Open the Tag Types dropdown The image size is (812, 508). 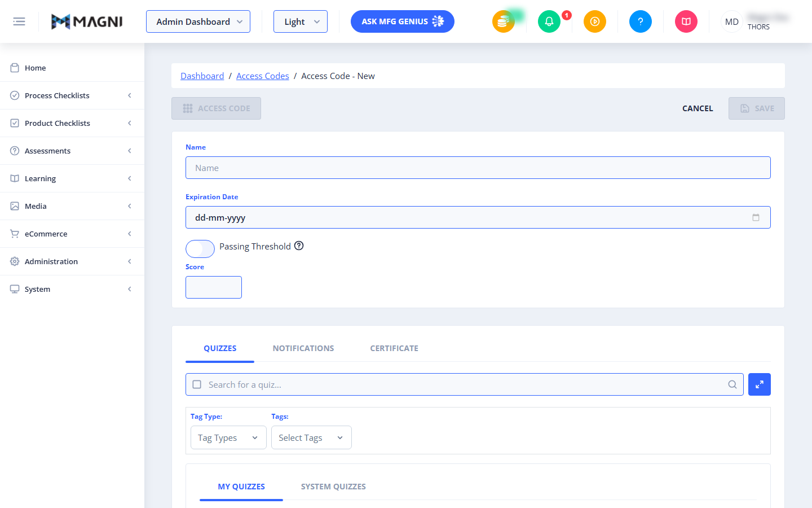click(x=228, y=437)
